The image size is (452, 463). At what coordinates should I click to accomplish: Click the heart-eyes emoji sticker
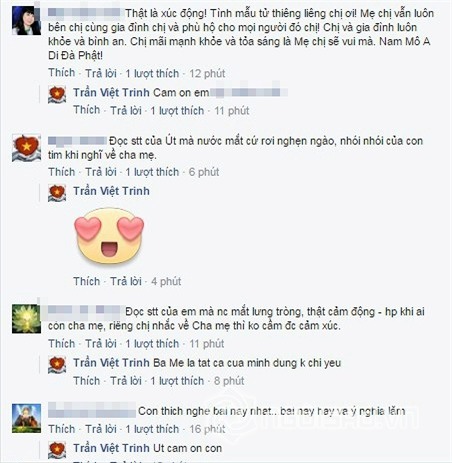click(109, 236)
